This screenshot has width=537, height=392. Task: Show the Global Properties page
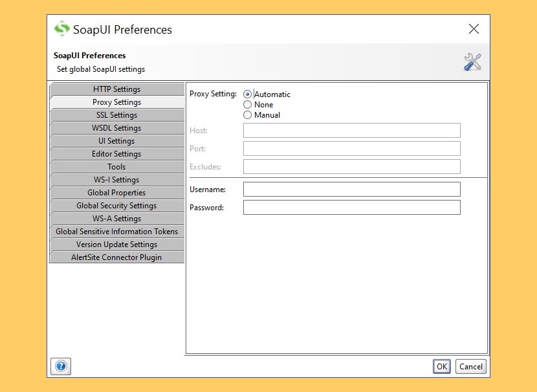[x=116, y=192]
